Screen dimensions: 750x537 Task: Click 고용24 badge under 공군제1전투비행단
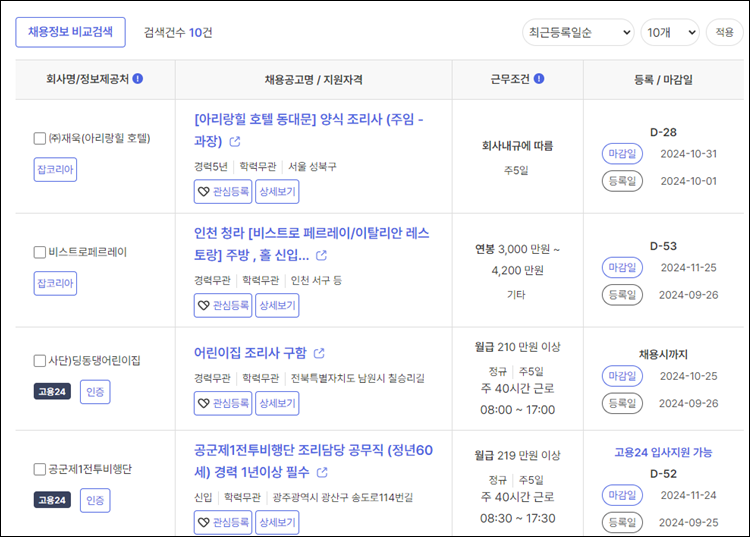pyautogui.click(x=52, y=500)
